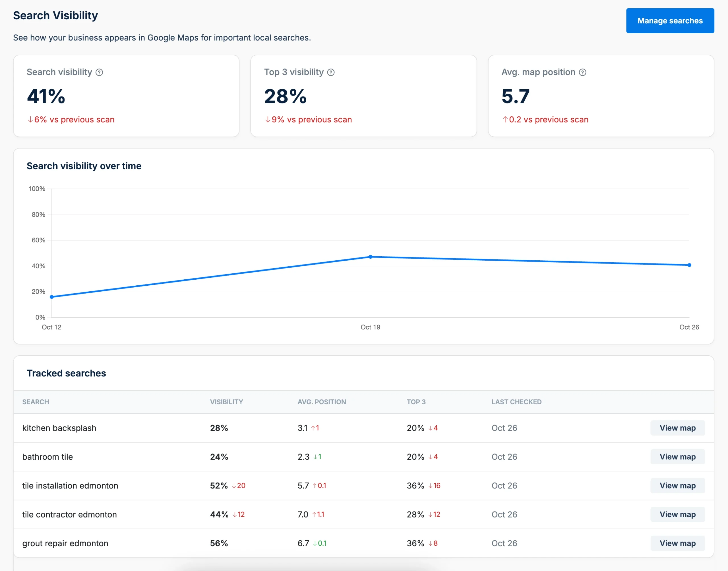This screenshot has width=728, height=571.
Task: Click the Search visibility help icon
Action: click(x=99, y=72)
